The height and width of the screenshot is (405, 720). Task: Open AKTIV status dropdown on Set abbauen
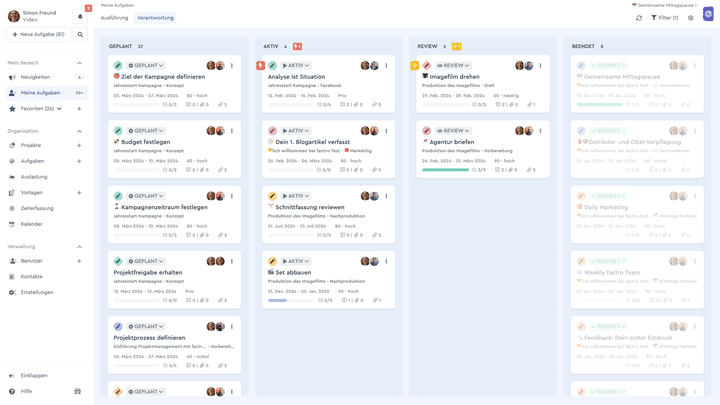(x=295, y=261)
